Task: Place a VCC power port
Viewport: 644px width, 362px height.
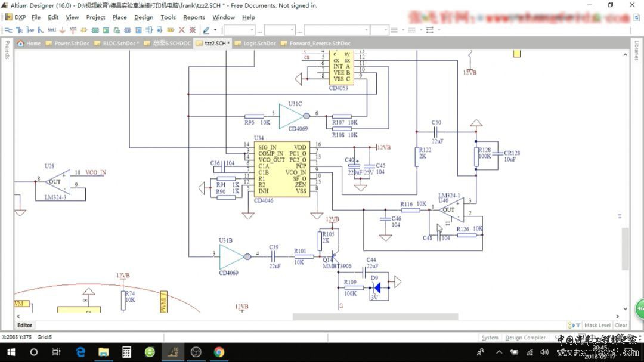Action: click(x=73, y=30)
